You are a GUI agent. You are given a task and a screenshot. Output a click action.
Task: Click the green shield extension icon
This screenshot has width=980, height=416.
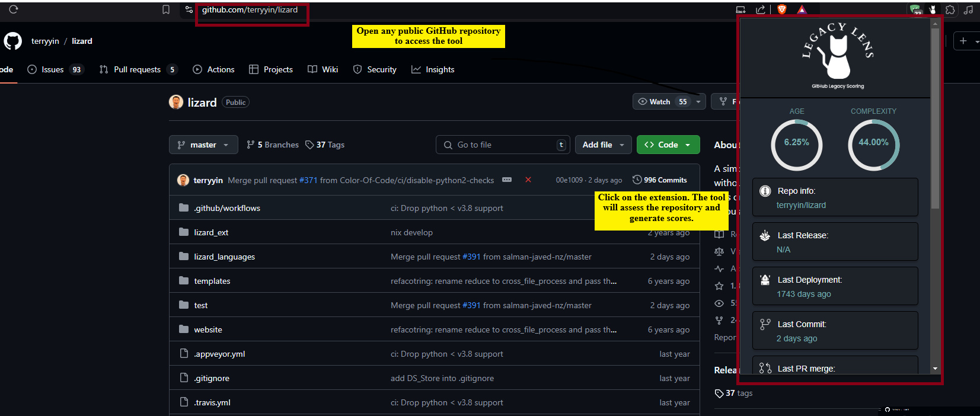(x=916, y=9)
